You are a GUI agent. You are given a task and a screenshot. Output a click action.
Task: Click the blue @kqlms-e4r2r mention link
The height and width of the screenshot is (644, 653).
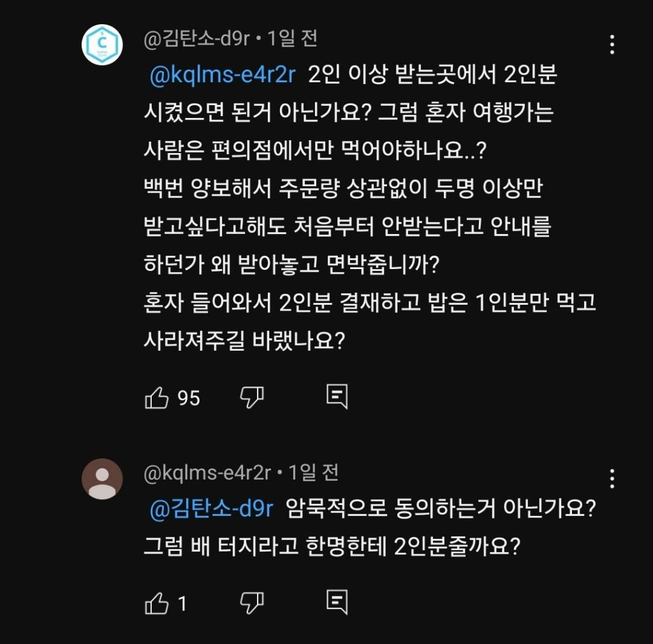point(222,75)
